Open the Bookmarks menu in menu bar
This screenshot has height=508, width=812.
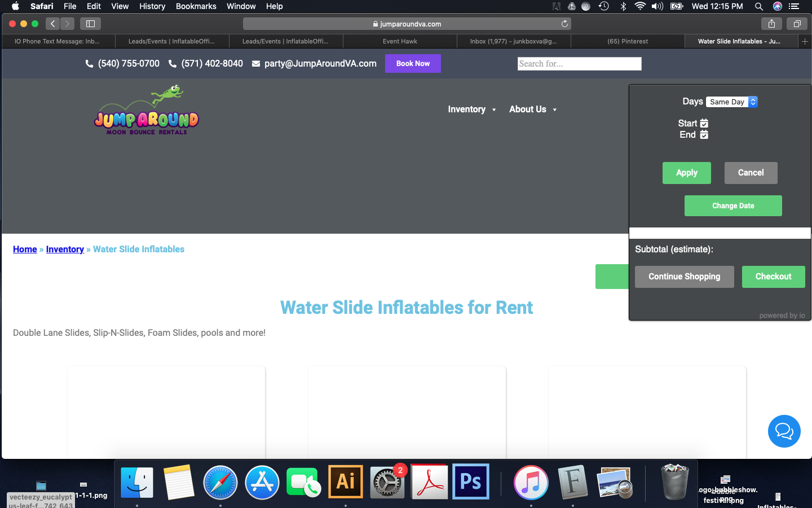click(196, 6)
